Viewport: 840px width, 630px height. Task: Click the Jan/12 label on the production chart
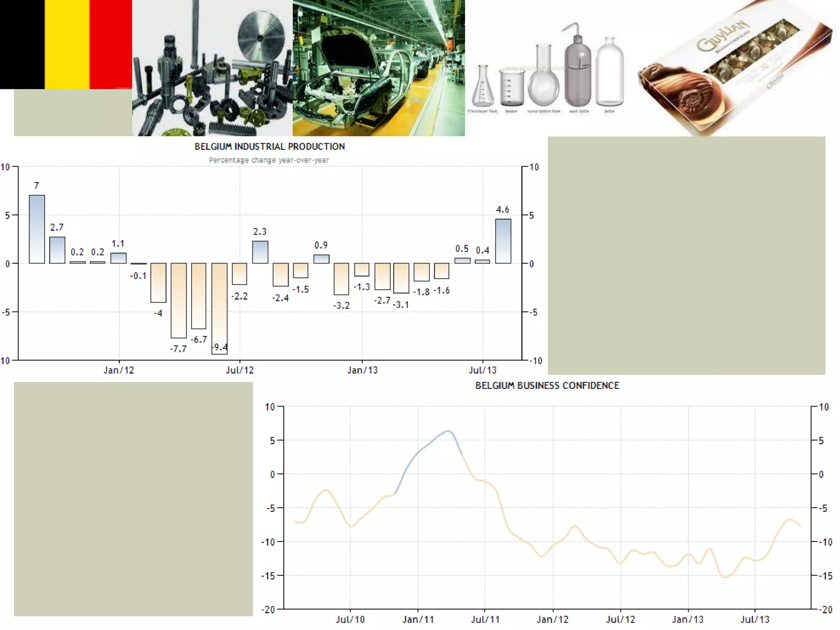[119, 370]
